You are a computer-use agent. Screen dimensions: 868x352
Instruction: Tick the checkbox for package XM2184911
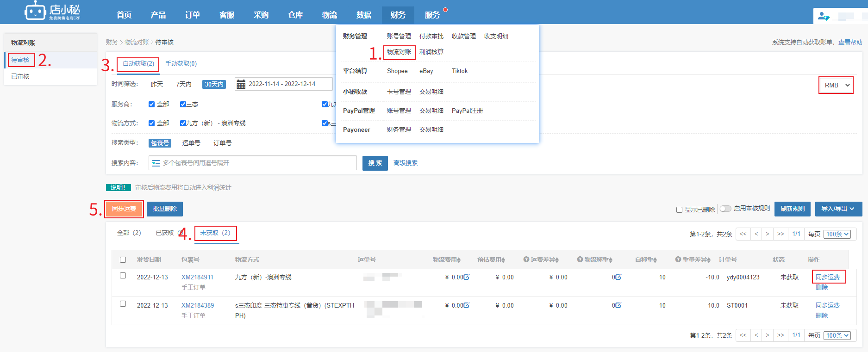123,276
